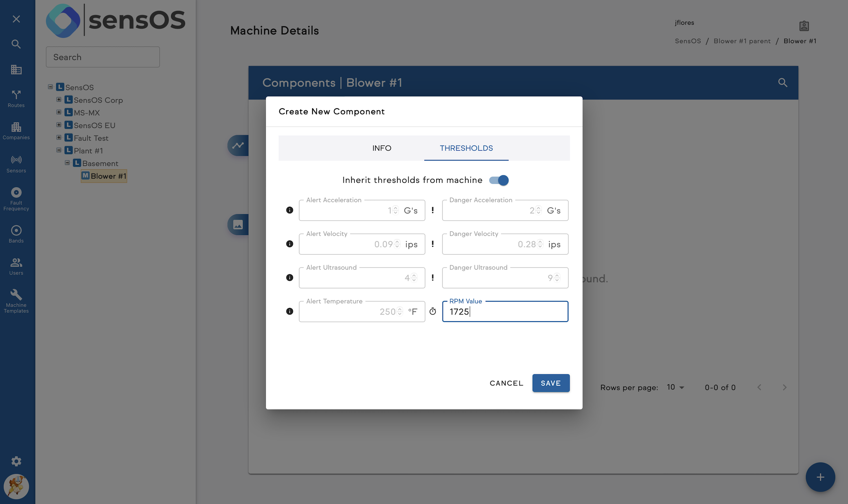Click the jflores username text
Viewport: 848px width, 504px height.
pos(684,23)
